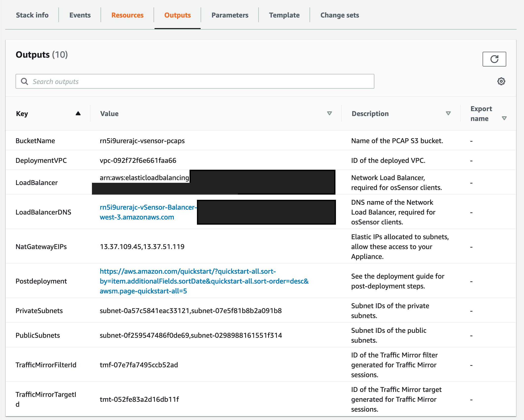Select value tmt-052fe83a2d16db11f
The image size is (524, 420).
139,399
